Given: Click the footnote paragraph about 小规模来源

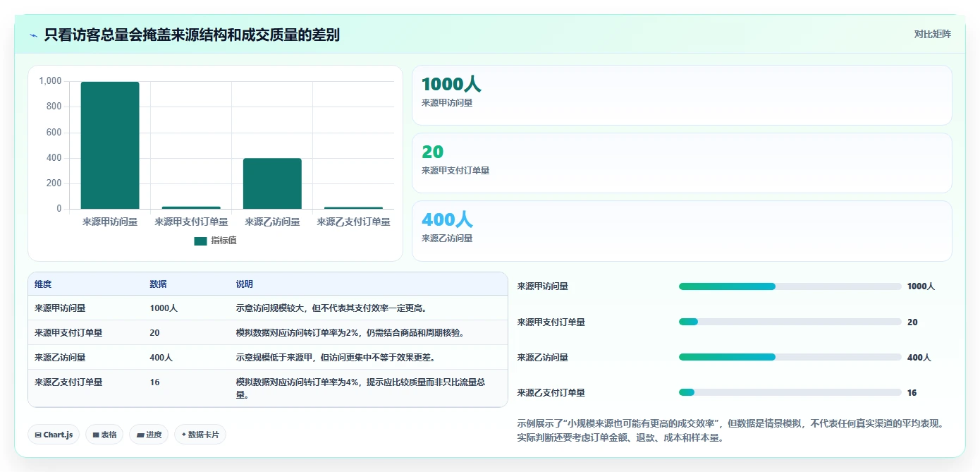Looking at the screenshot, I should [730, 430].
